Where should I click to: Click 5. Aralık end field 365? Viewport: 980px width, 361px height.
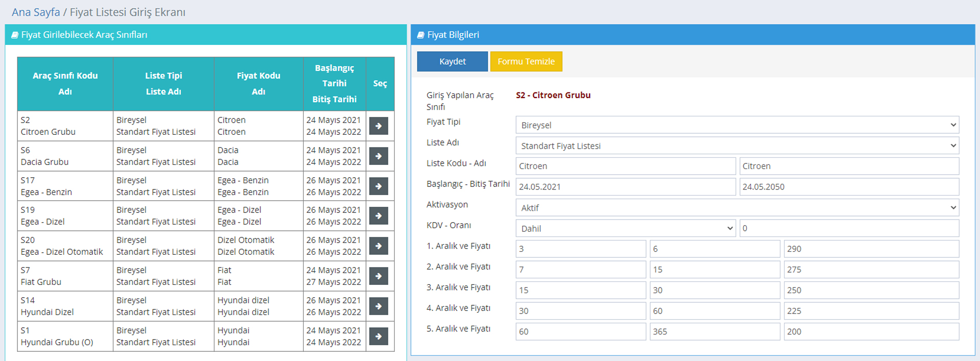715,331
